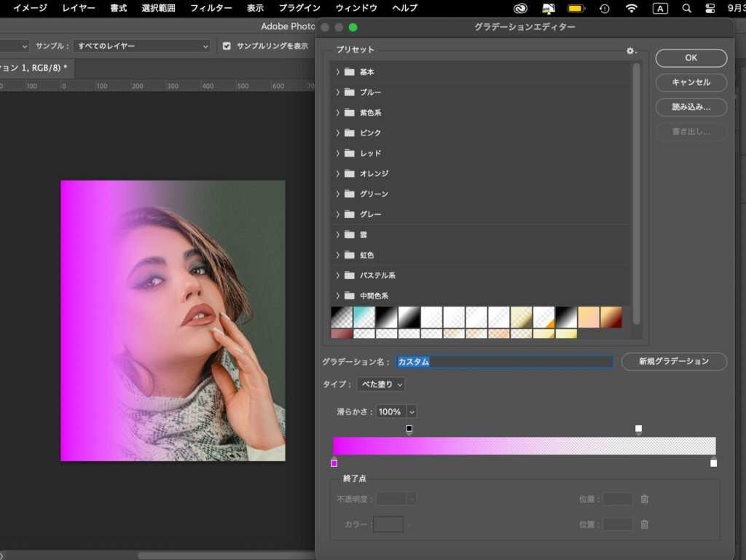
Task: Click the グラデーション名 text field
Action: tap(504, 362)
